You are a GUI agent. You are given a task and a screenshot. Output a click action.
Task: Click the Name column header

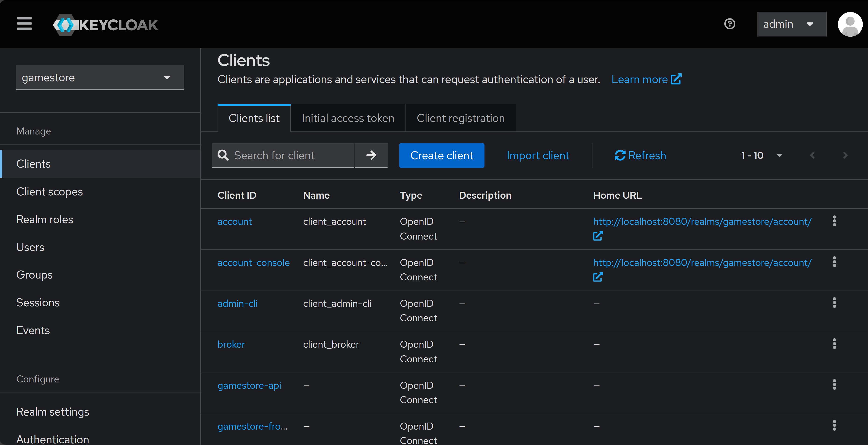click(x=316, y=195)
